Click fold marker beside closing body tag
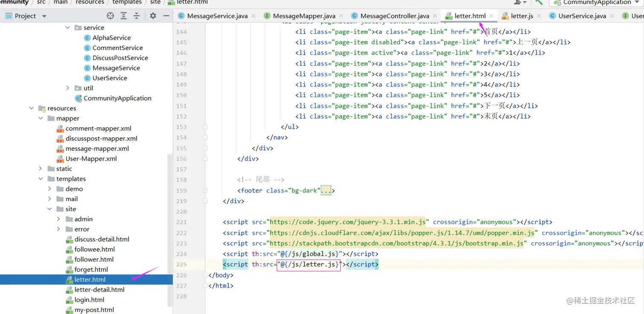 [205, 275]
